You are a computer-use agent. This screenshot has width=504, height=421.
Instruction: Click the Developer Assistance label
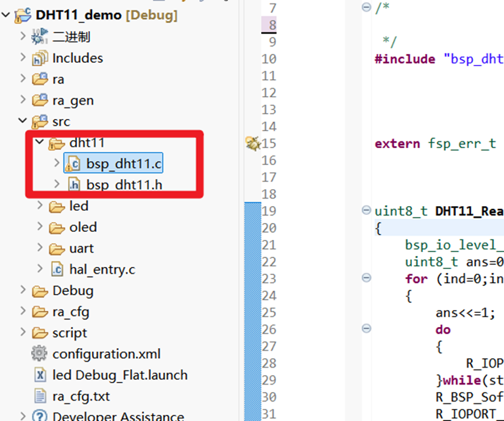click(x=118, y=416)
